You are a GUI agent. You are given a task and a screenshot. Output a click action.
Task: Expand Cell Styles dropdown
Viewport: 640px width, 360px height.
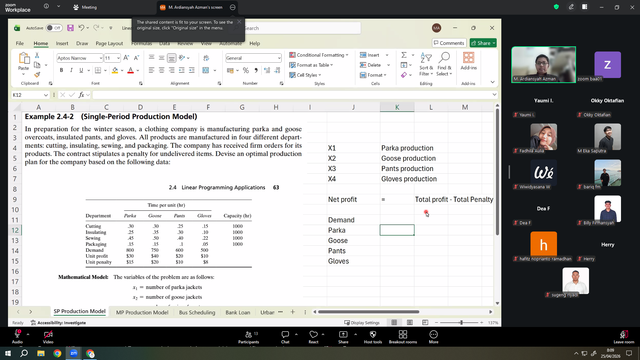(x=320, y=75)
